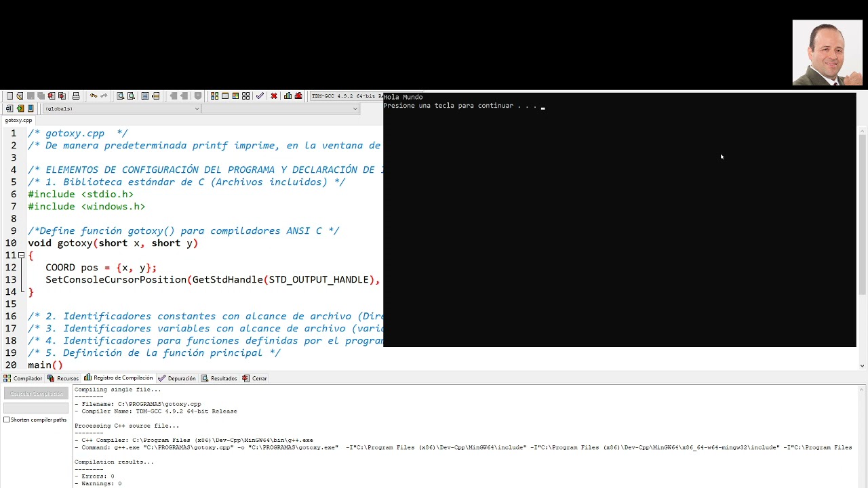Click the Replace toolbar icon
Screen dimensions: 868x488
pos(131,96)
